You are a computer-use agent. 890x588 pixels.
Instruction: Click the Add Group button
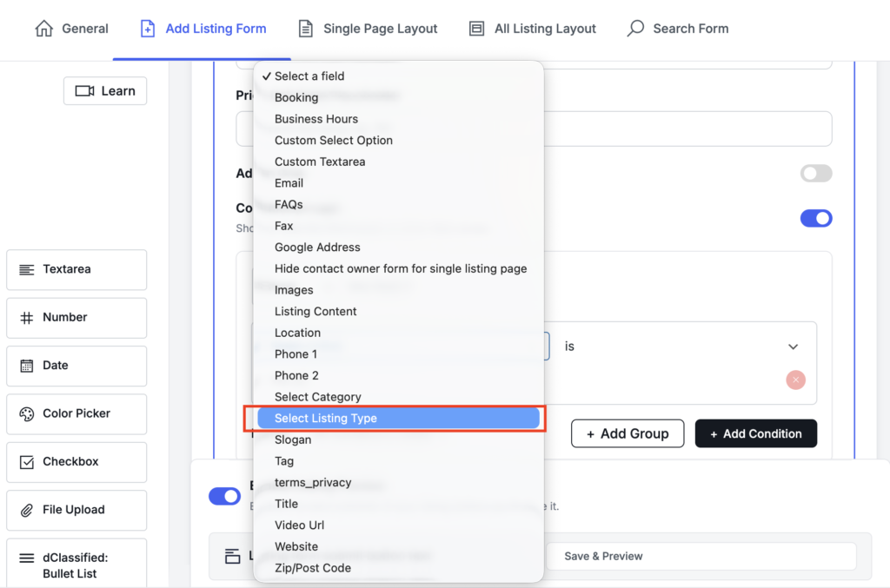(x=627, y=433)
